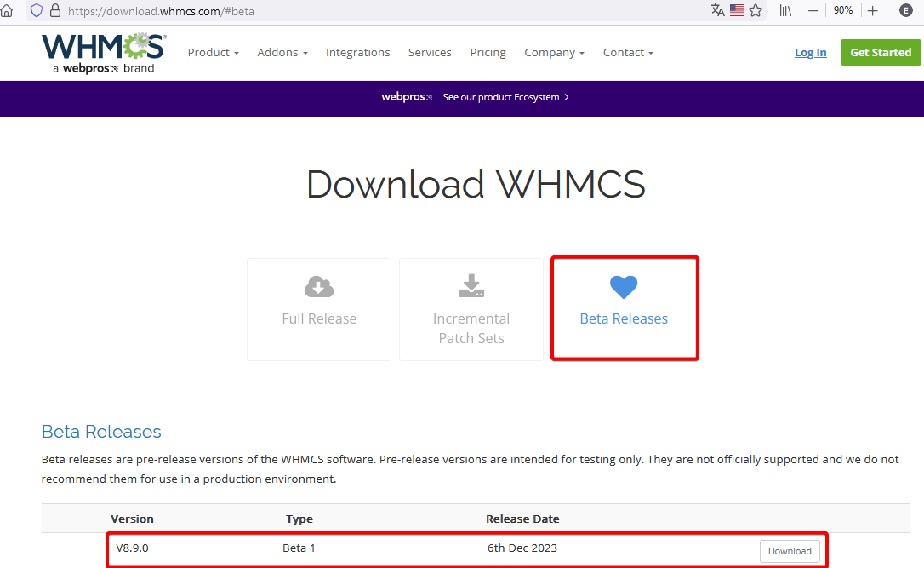This screenshot has height=568, width=924.
Task: Expand the Company dropdown menu
Action: pyautogui.click(x=555, y=53)
